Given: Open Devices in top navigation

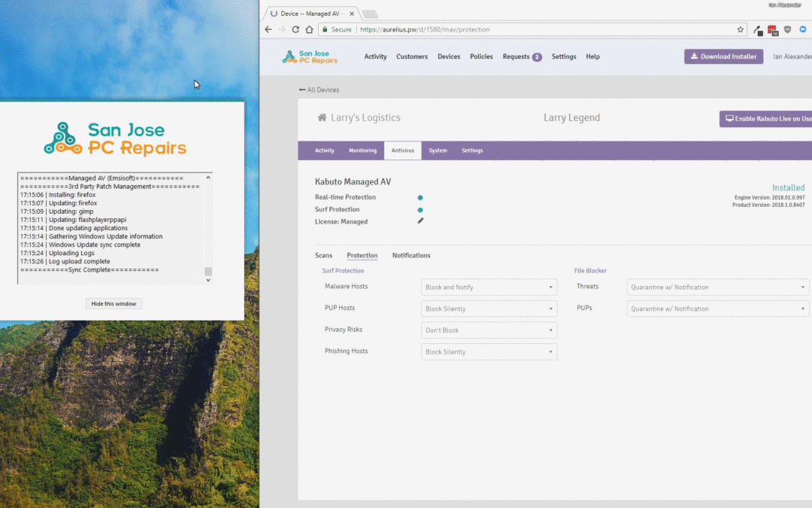Looking at the screenshot, I should (448, 56).
